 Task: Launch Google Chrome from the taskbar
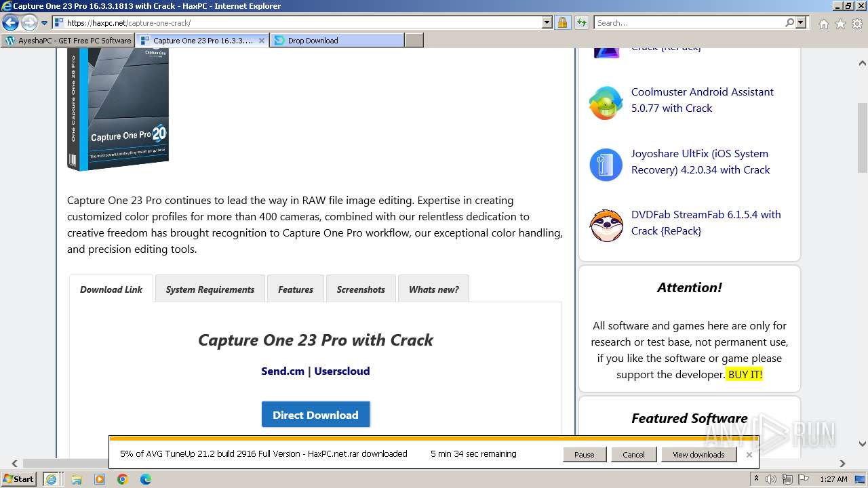[x=122, y=479]
